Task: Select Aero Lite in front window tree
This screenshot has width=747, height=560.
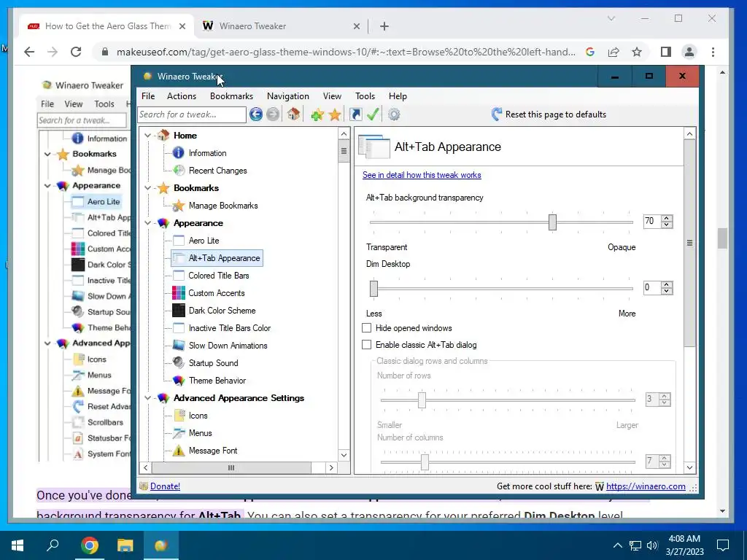Action: (204, 241)
